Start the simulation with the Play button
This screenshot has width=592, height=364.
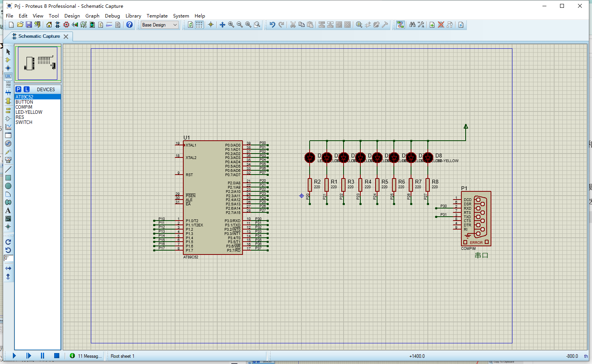tap(14, 355)
